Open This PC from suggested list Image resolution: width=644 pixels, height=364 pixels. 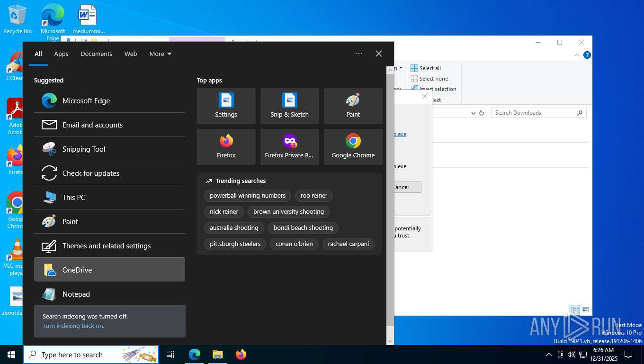pos(109,197)
